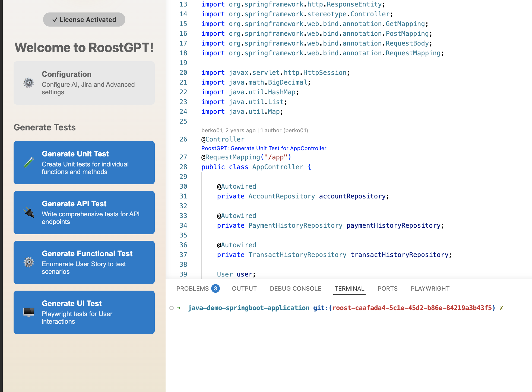The height and width of the screenshot is (392, 532).
Task: Switch to the PORTS tab
Action: pyautogui.click(x=387, y=288)
